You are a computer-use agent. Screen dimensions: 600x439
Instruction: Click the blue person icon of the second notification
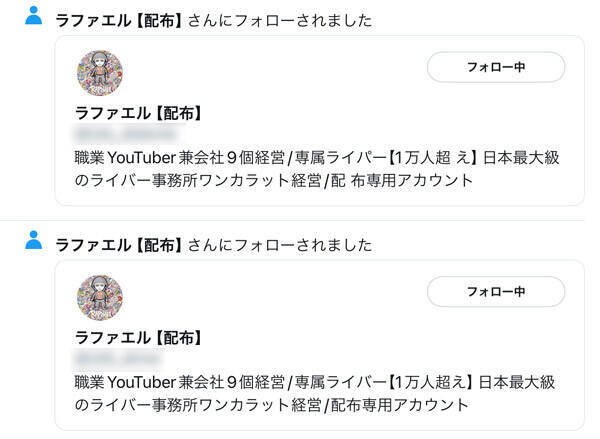[34, 241]
